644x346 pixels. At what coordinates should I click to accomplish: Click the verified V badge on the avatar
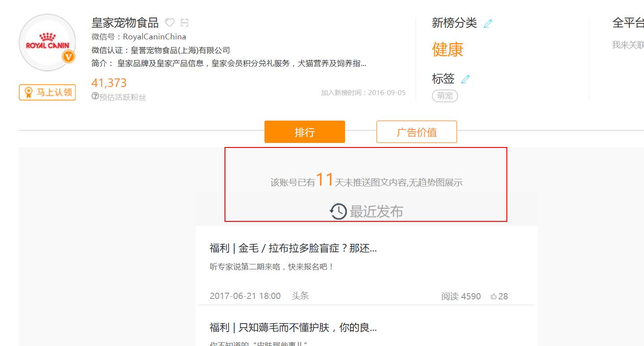tap(68, 56)
